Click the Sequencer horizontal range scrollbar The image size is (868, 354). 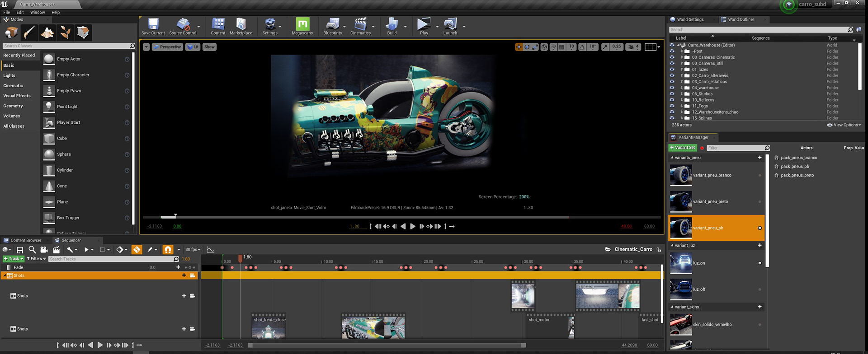387,345
